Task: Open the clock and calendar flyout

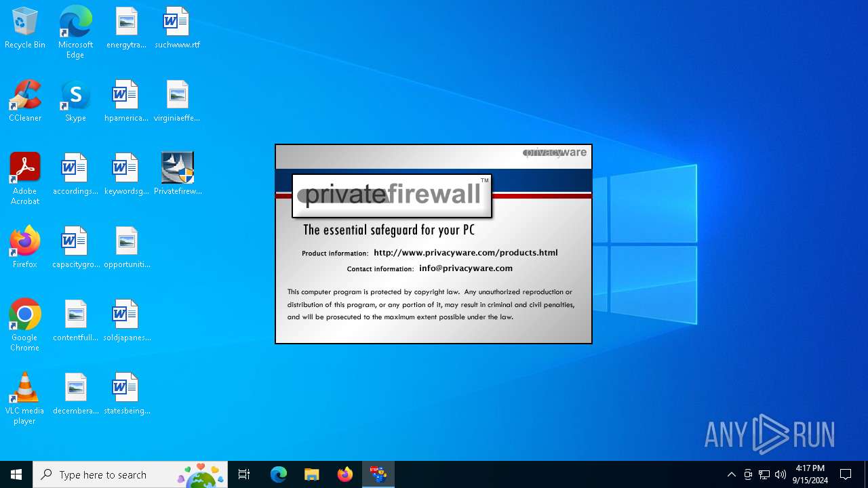Action: (x=810, y=474)
